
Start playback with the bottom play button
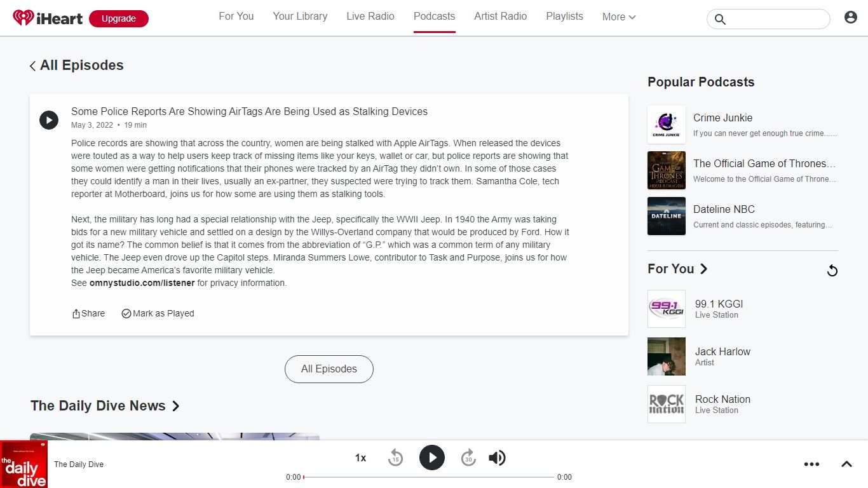point(432,457)
